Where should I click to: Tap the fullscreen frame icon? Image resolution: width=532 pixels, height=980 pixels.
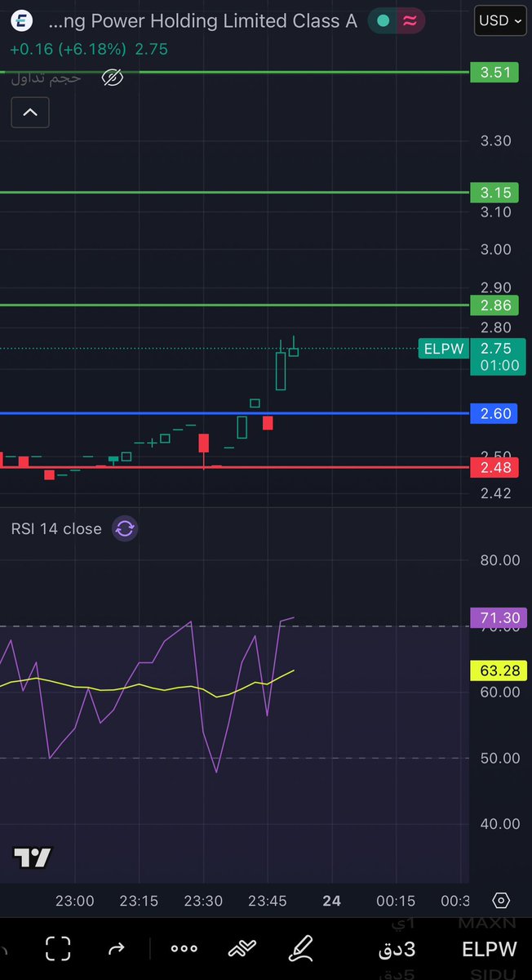click(58, 948)
